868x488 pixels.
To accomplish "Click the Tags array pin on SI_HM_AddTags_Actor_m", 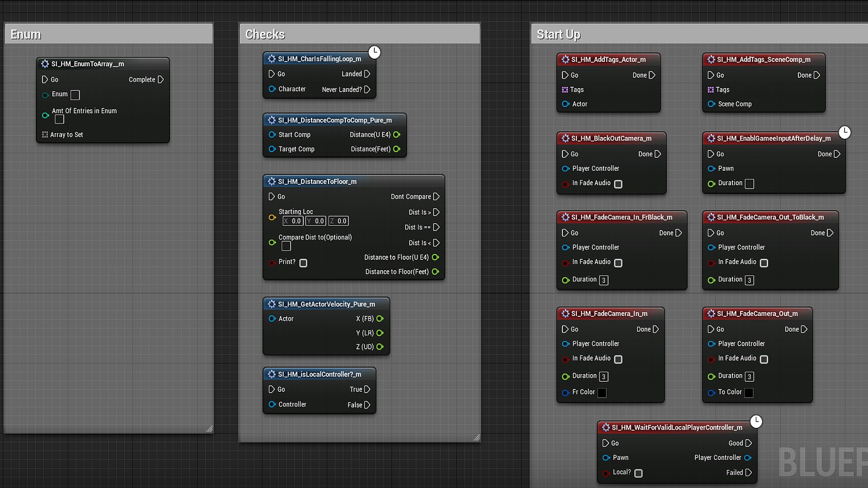I will point(565,90).
